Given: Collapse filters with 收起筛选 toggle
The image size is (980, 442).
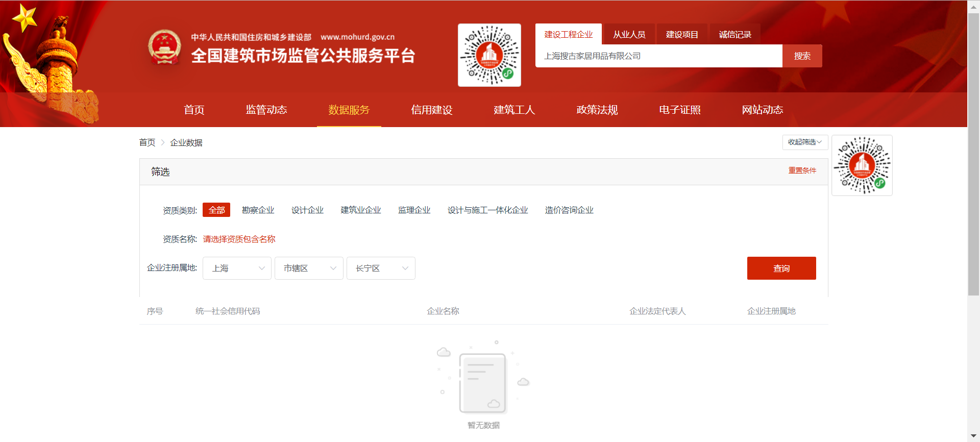Looking at the screenshot, I should [x=804, y=142].
